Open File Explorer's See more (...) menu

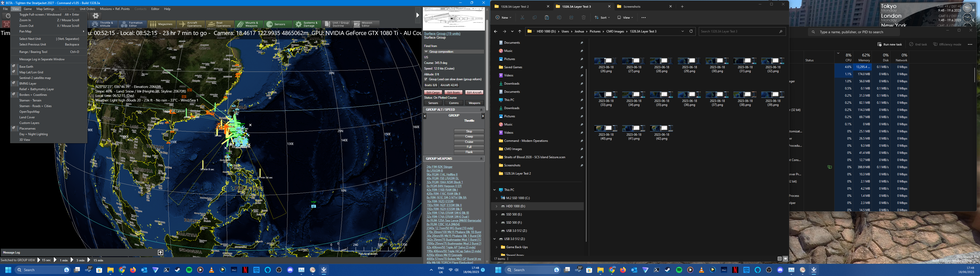643,18
